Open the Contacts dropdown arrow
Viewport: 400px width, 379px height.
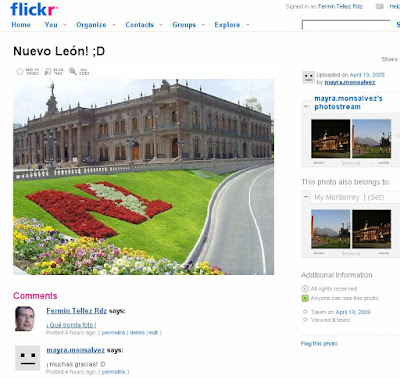(x=161, y=25)
